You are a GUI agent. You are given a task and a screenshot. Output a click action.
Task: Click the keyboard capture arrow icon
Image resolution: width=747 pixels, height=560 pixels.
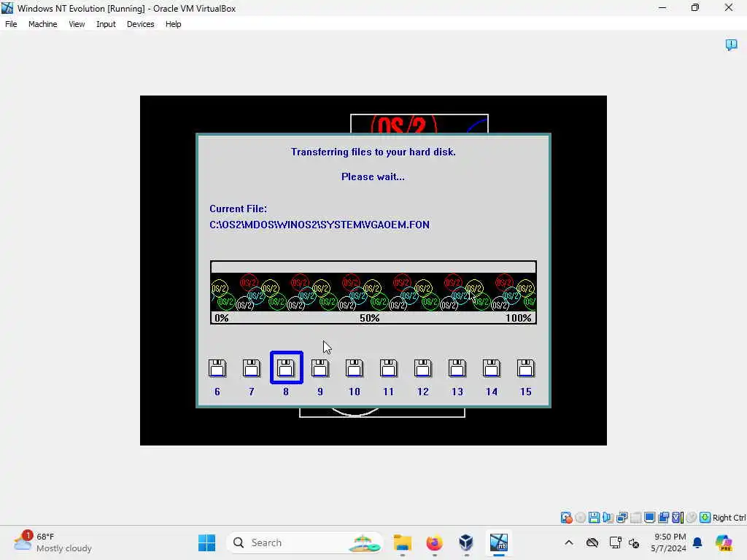(705, 518)
